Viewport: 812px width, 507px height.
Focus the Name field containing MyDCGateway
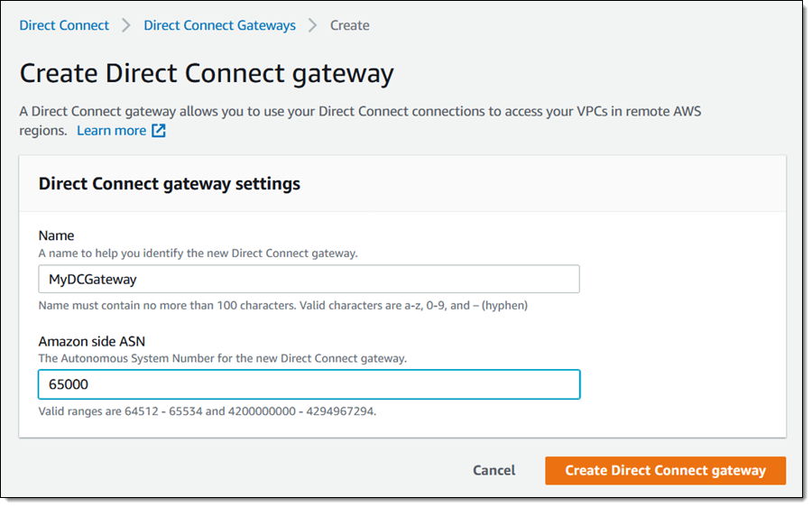tap(309, 280)
